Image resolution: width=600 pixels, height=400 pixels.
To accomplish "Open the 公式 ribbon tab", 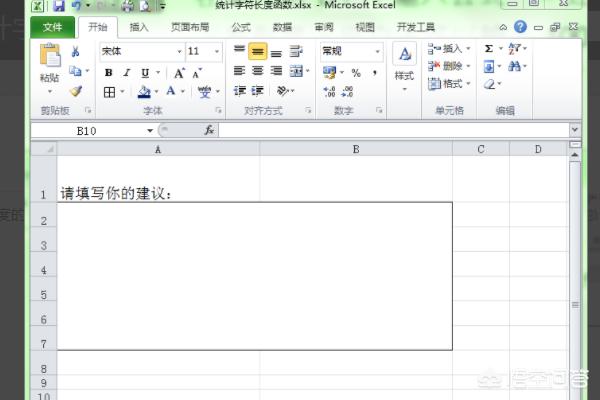I will coord(241,27).
